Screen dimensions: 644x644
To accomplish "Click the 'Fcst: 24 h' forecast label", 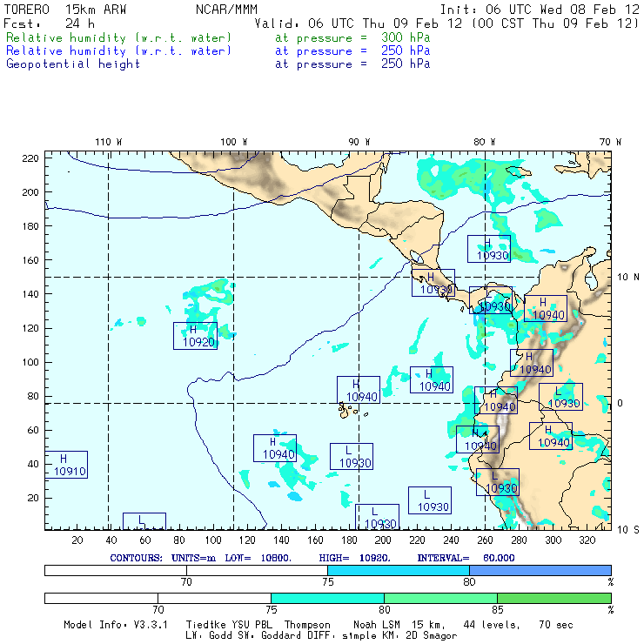I will pos(49,23).
